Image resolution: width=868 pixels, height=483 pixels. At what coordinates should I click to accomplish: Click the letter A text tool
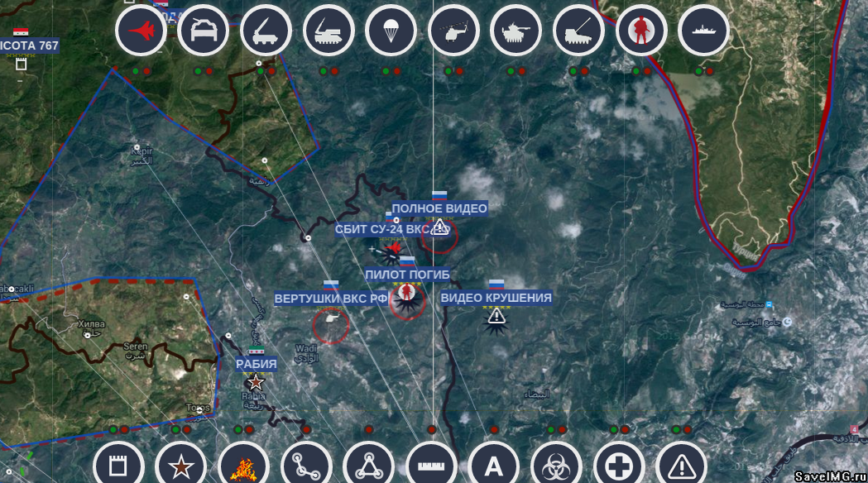tap(494, 466)
